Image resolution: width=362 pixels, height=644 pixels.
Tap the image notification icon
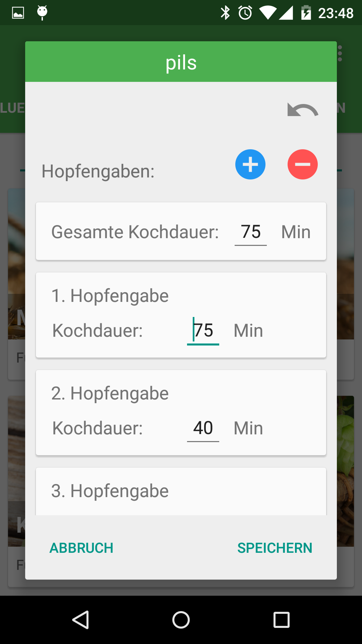(x=18, y=13)
